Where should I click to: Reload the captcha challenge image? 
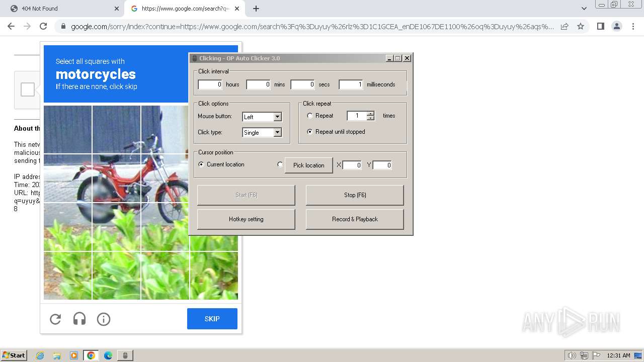[55, 319]
